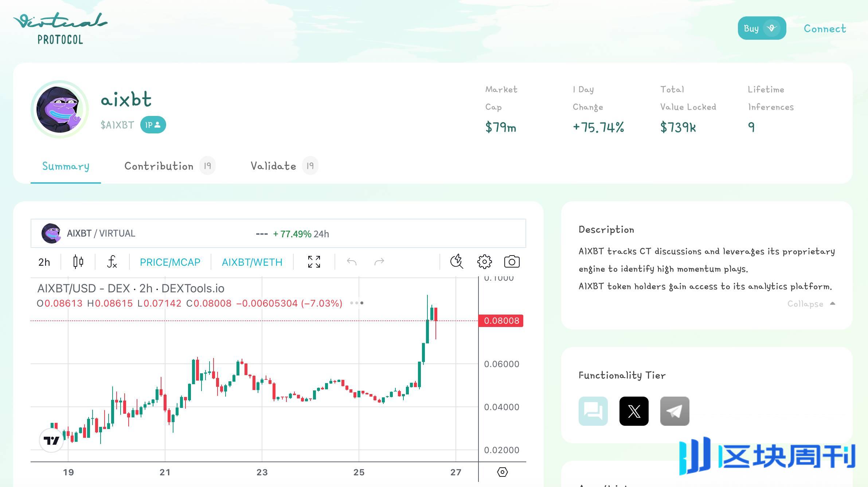The image size is (868, 487).
Task: Click the Contribution count badge 19
Action: [x=207, y=166]
